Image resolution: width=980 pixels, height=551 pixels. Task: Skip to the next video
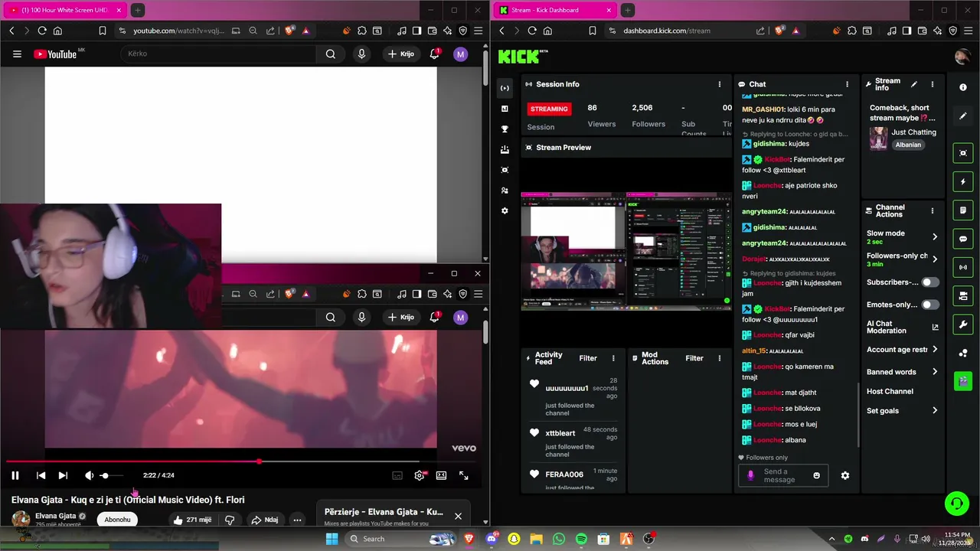(x=63, y=475)
